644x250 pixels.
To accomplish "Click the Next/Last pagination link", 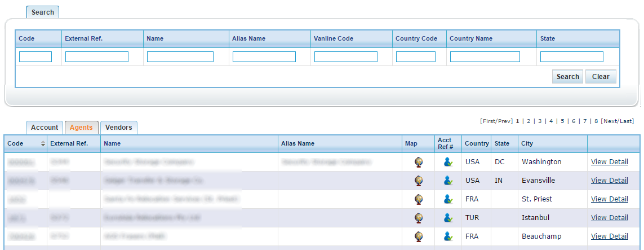I will (618, 121).
